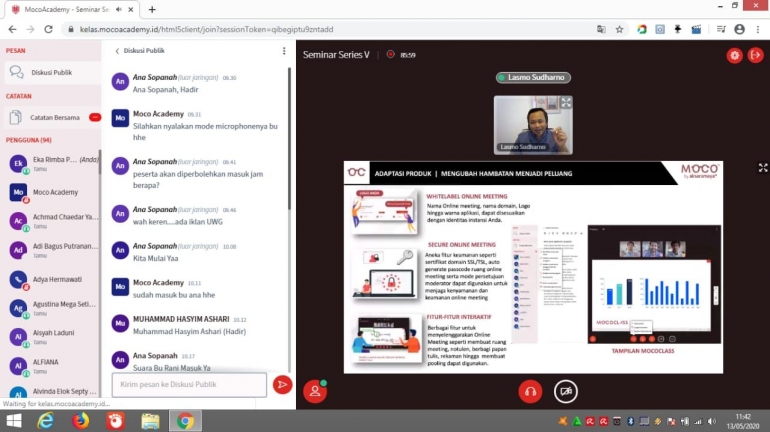The height and width of the screenshot is (432, 770).
Task: Open Internet Explorer from taskbar
Action: [46, 421]
